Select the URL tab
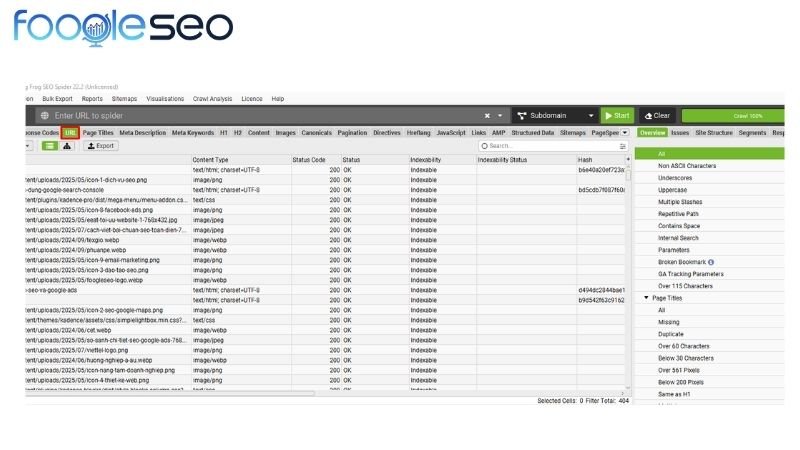Image resolution: width=800 pixels, height=450 pixels. [x=70, y=133]
